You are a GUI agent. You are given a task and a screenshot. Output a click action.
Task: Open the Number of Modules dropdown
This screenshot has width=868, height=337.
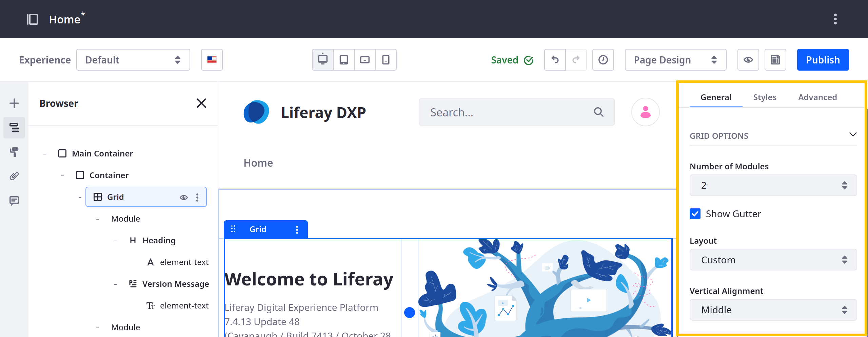(x=773, y=185)
